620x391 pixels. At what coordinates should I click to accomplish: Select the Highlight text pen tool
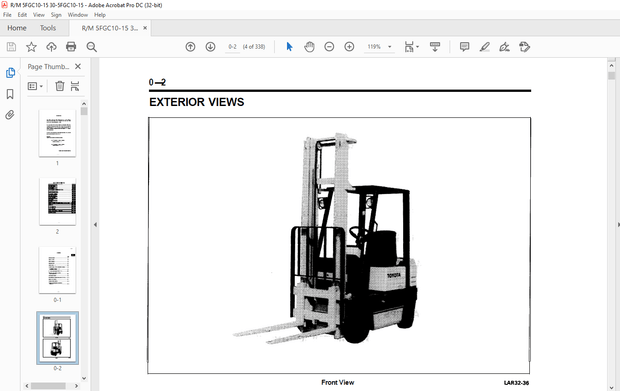click(x=484, y=47)
